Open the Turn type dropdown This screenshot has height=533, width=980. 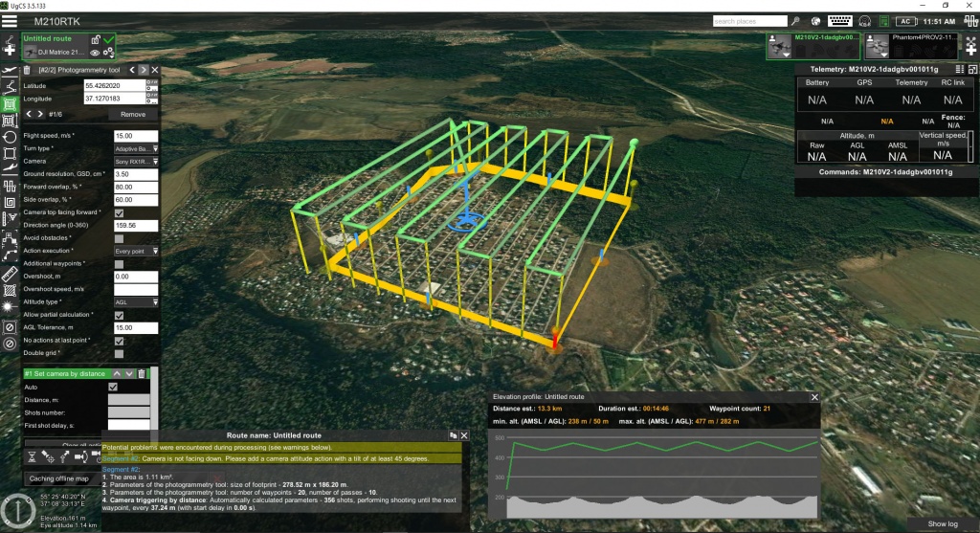coord(136,148)
